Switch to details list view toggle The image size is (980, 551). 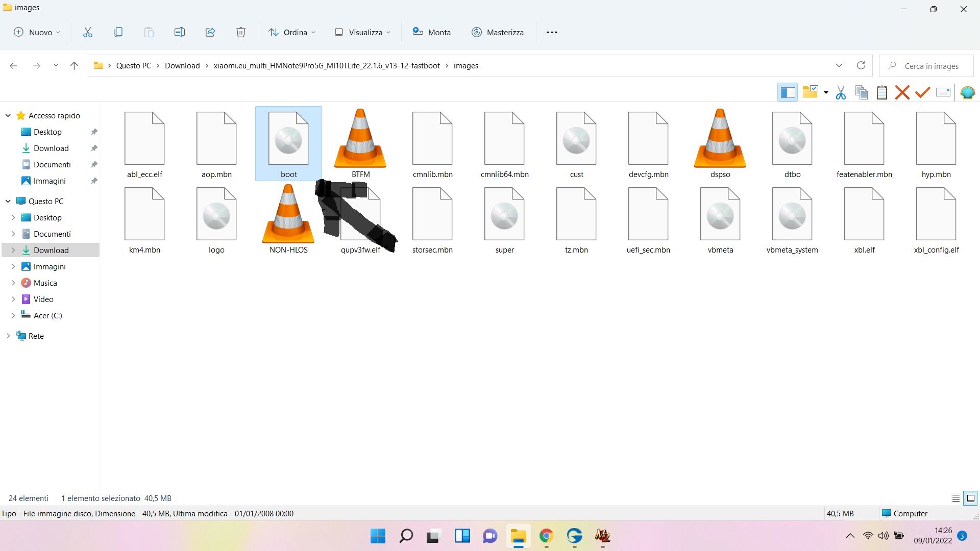(956, 498)
